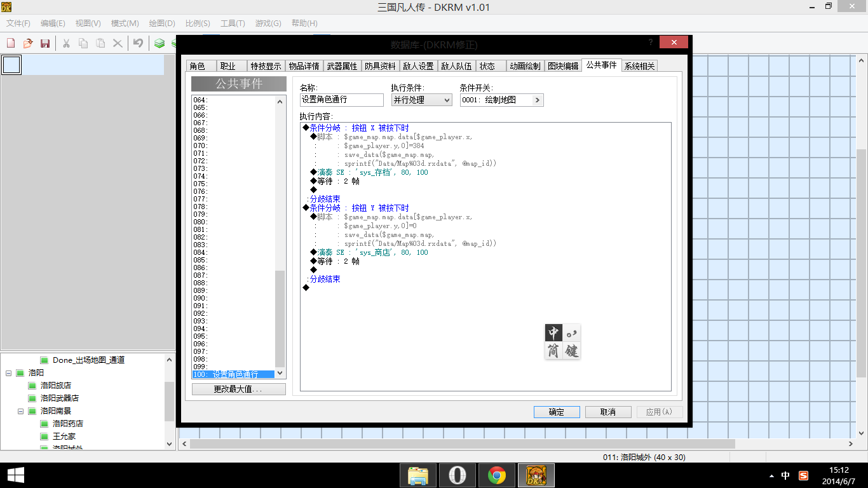Image resolution: width=868 pixels, height=488 pixels.
Task: Click the Paste clipboard toolbar icon
Action: (x=100, y=43)
